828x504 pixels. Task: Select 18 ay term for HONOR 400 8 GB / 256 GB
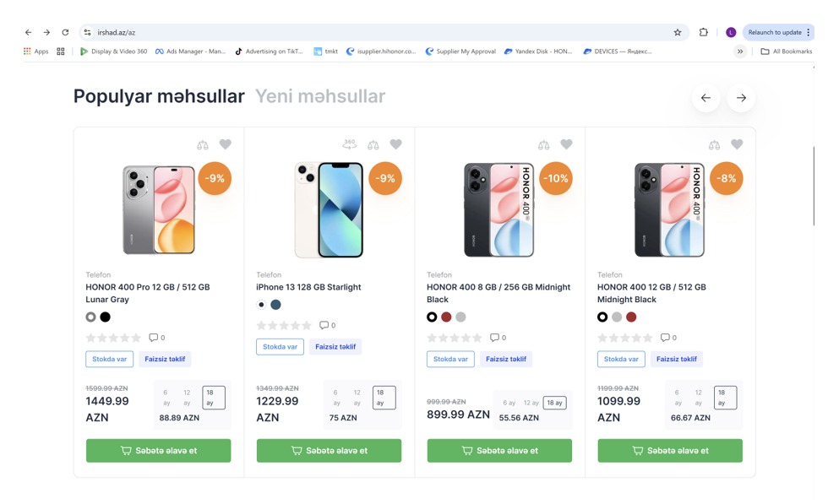pyautogui.click(x=554, y=403)
